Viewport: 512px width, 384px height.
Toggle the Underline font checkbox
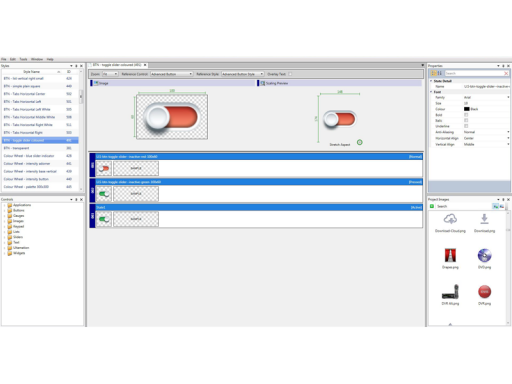(x=466, y=126)
